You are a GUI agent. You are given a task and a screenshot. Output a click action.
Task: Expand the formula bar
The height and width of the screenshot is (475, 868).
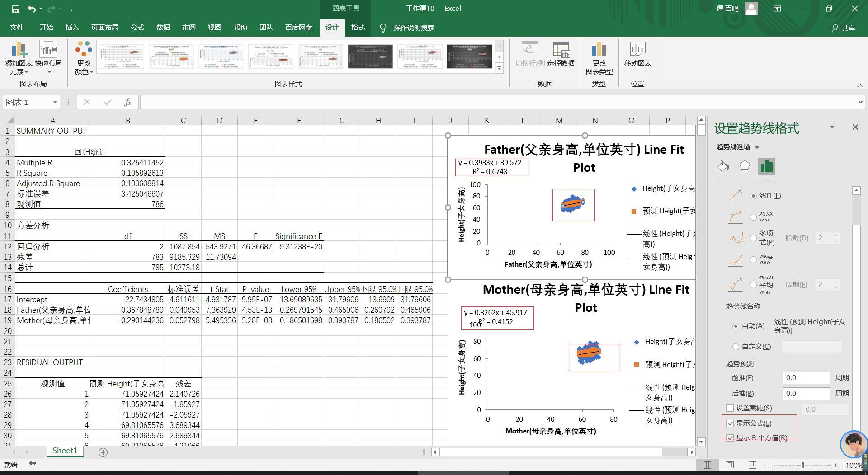pos(860,102)
